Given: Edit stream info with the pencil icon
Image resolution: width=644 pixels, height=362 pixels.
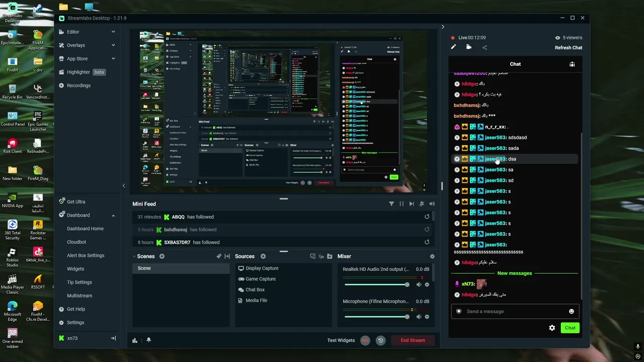Looking at the screenshot, I should click(x=453, y=47).
